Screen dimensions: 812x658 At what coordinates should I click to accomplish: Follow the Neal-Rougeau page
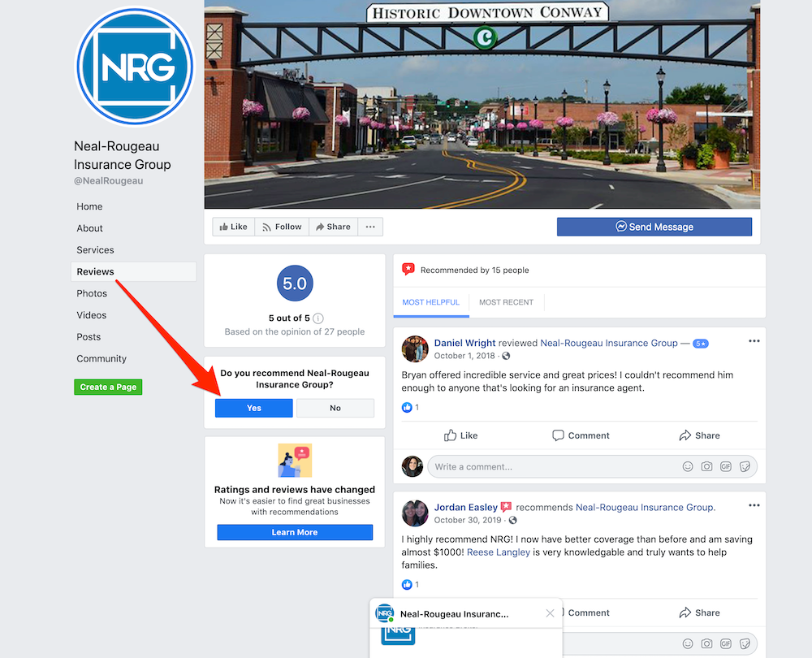pyautogui.click(x=282, y=227)
